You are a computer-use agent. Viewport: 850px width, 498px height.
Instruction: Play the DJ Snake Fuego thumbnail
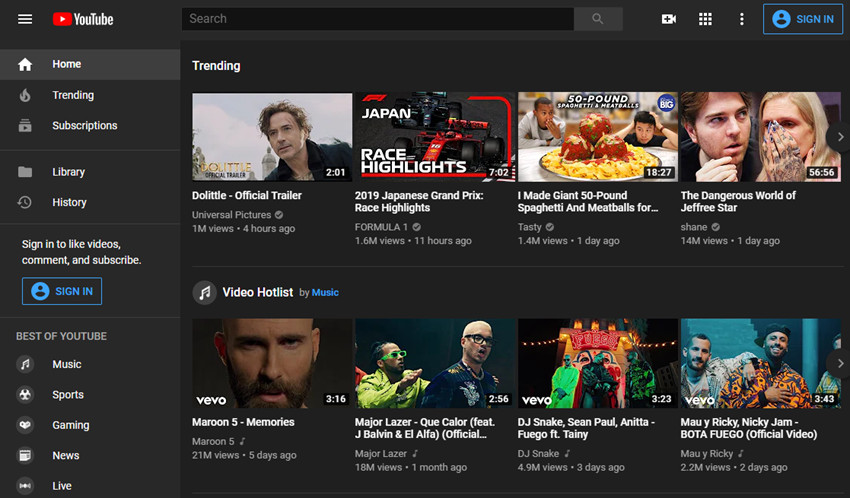click(598, 364)
